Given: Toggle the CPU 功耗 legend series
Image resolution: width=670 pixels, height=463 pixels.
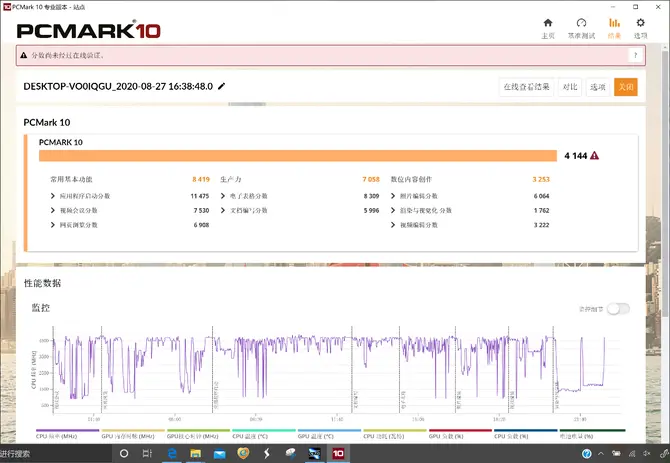Looking at the screenshot, I should pyautogui.click(x=394, y=434).
